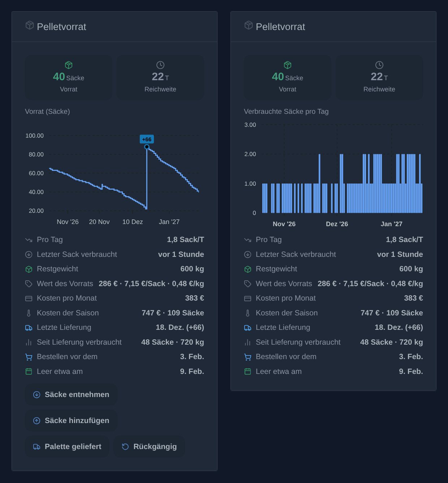Click the Palette geliefert button

click(x=67, y=447)
